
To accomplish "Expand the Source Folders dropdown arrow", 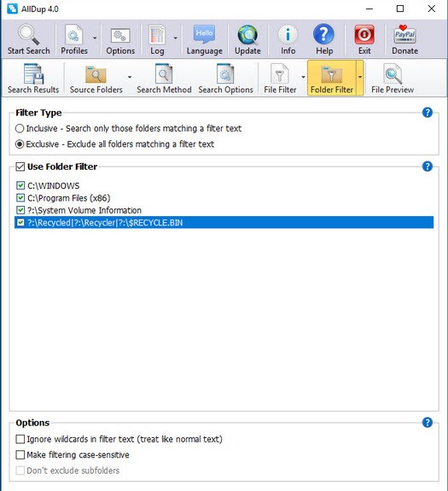I will [129, 77].
